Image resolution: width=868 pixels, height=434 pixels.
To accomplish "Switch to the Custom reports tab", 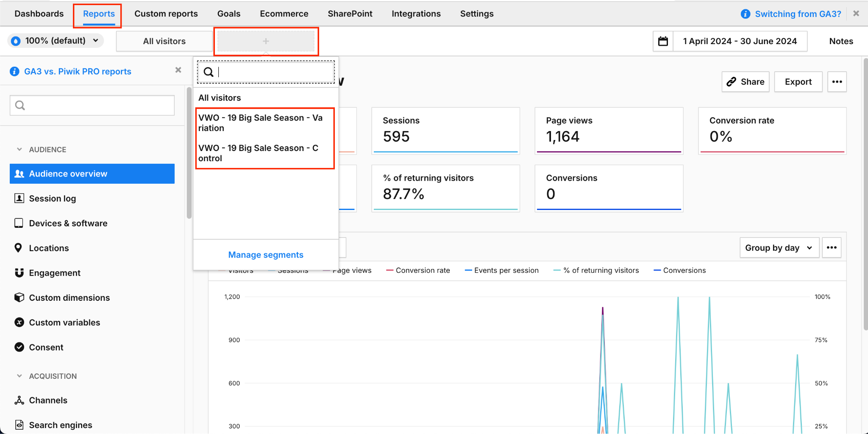I will [166, 14].
